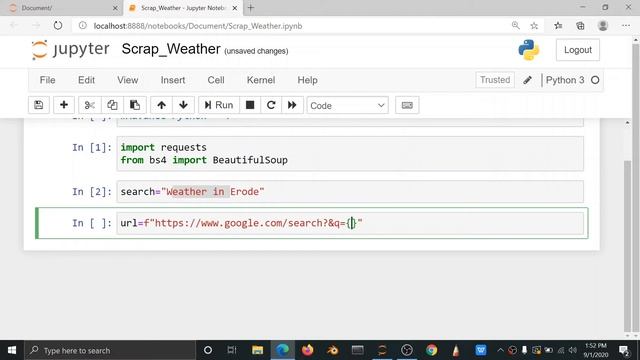This screenshot has height=360, width=640.
Task: Paste cells below icon
Action: pyautogui.click(x=135, y=105)
